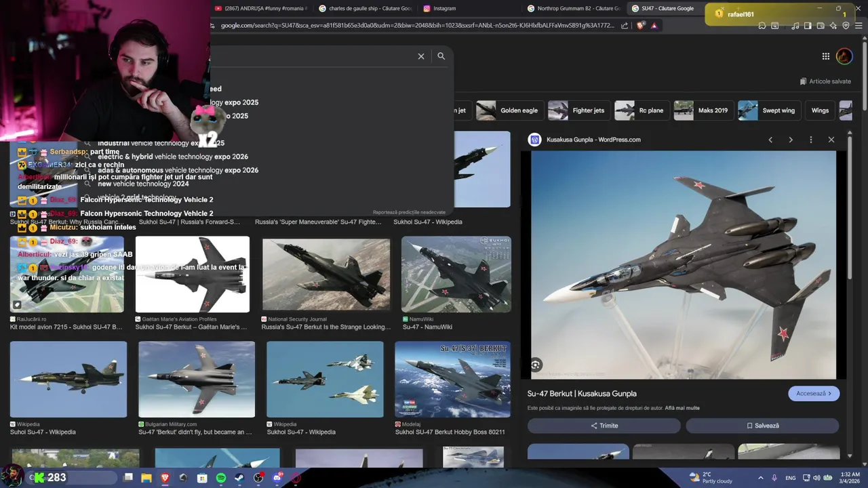Click the Brave Shields lion icon
The width and height of the screenshot is (868, 488).
click(x=641, y=26)
